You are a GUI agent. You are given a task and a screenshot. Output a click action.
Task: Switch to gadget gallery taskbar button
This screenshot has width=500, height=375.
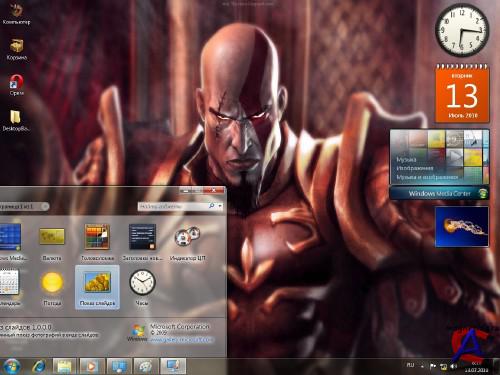(x=173, y=366)
